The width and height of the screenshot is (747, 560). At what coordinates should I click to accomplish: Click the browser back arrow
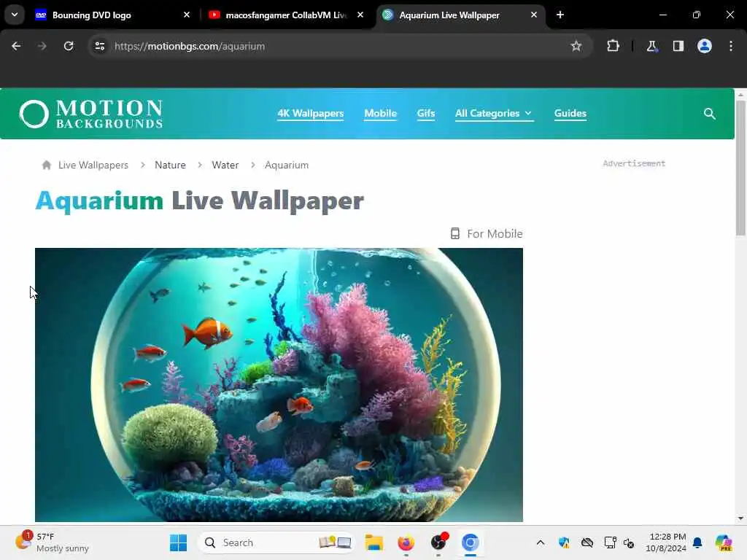[16, 46]
